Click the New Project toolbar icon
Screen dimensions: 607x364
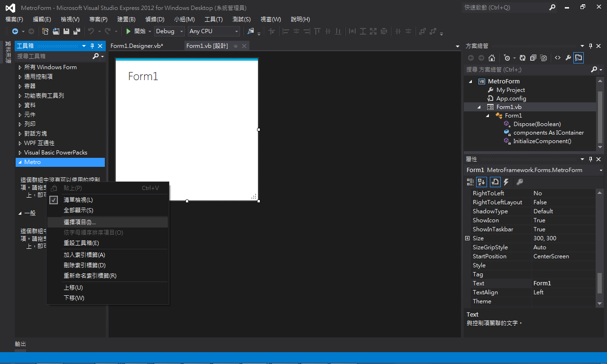coord(46,31)
